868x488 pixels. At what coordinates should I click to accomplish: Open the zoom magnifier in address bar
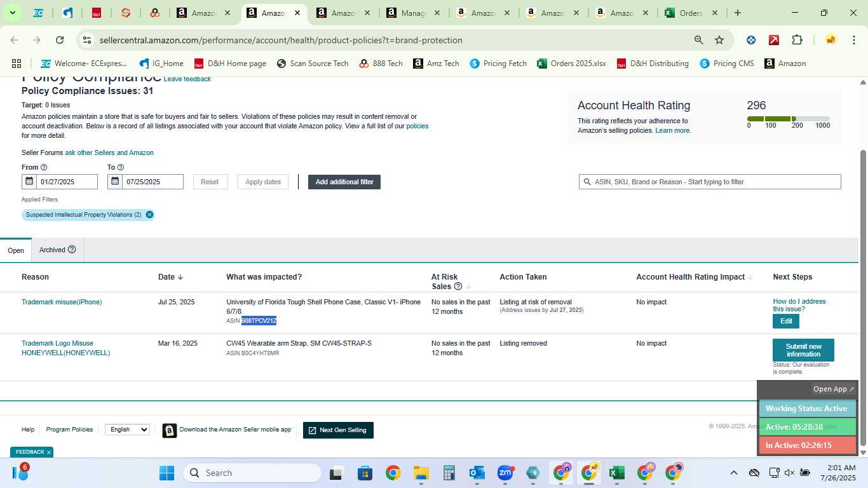698,40
